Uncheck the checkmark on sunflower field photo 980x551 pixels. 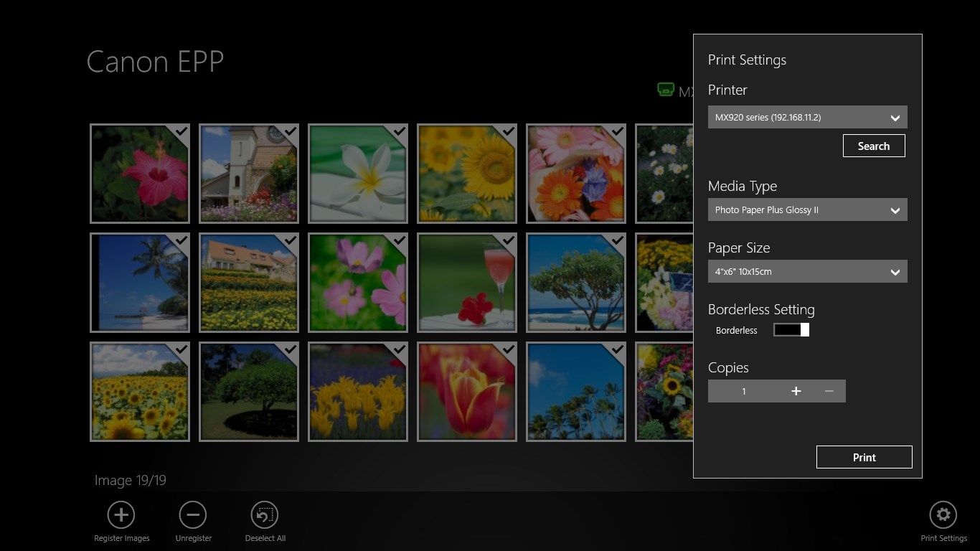click(182, 349)
